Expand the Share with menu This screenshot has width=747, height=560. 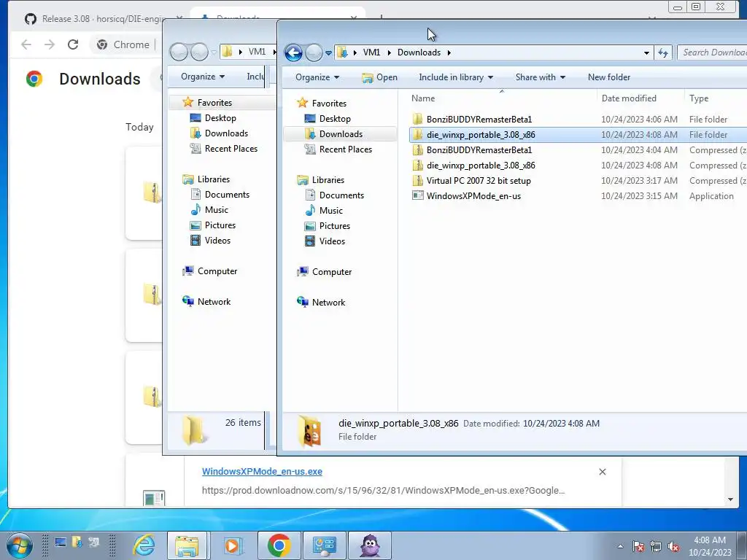[x=541, y=77]
